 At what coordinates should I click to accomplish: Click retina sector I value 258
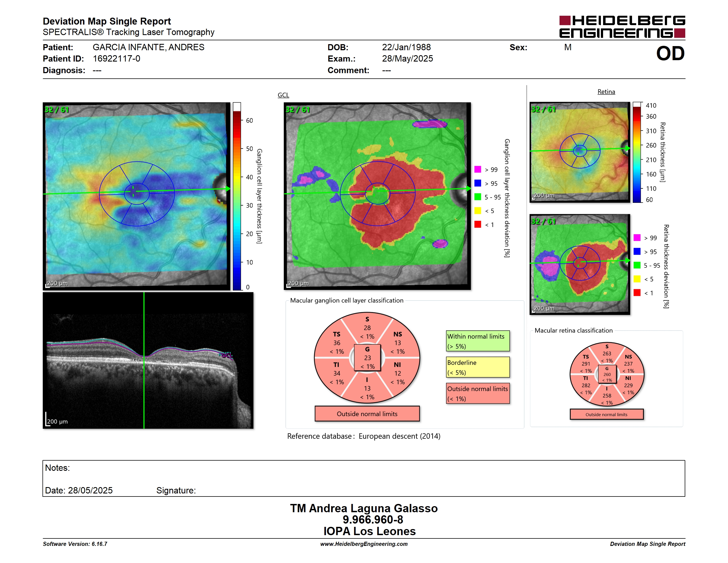pos(607,395)
